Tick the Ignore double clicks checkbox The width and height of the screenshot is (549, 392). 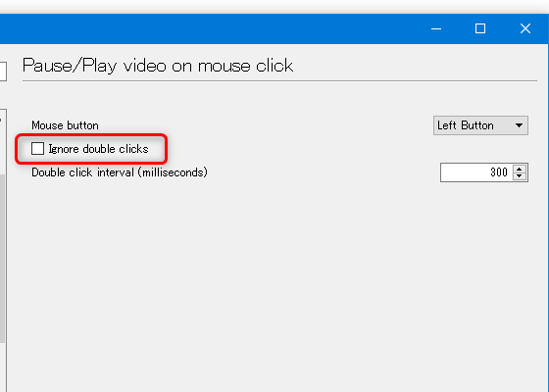coord(37,148)
